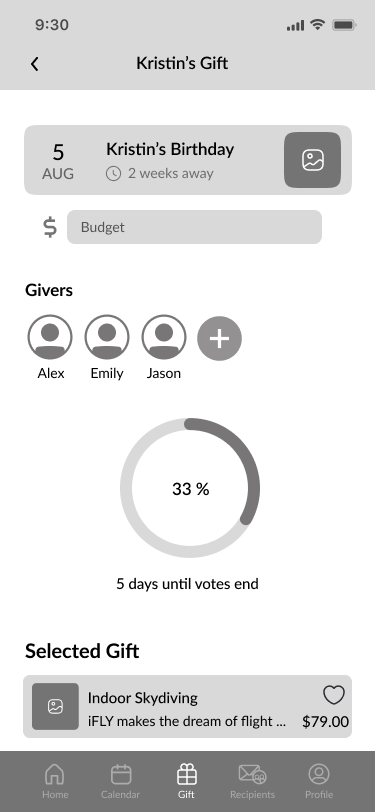Tap the Indoor Skydiving gift title

[x=142, y=698]
